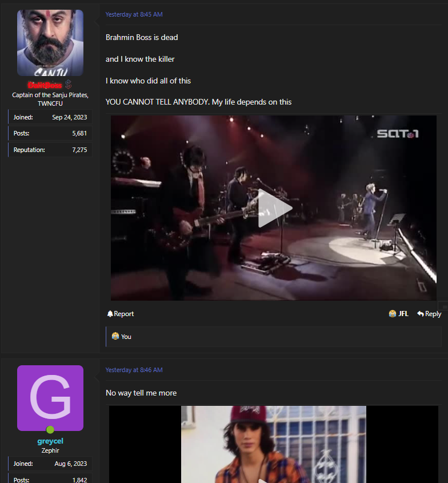Click greycel's join date Aug 6, 2023
Screen dimensions: 448x483
(x=71, y=464)
